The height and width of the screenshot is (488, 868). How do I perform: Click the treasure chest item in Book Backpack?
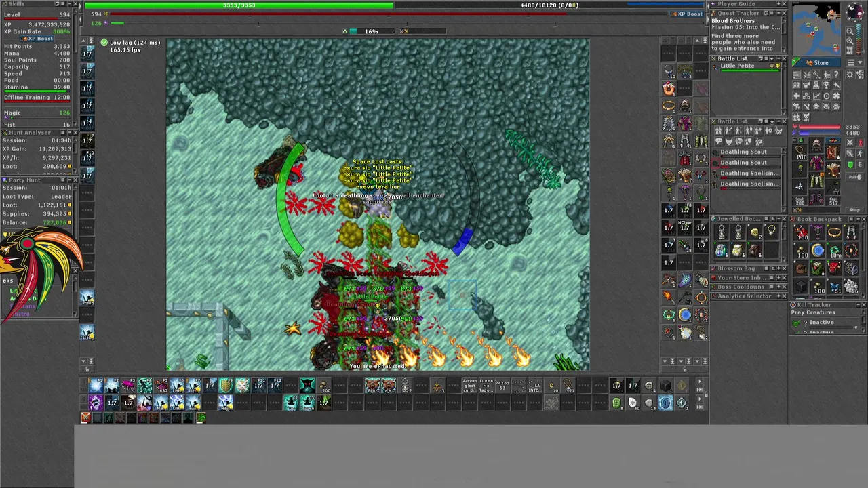pos(851,268)
